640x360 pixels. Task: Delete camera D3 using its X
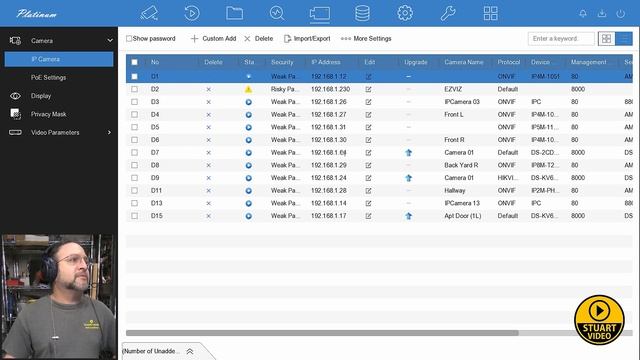click(x=209, y=102)
